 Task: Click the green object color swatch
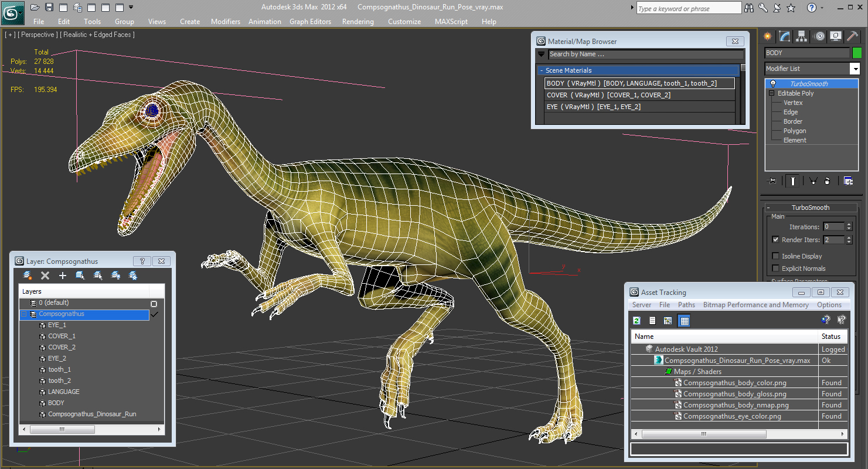(x=857, y=53)
